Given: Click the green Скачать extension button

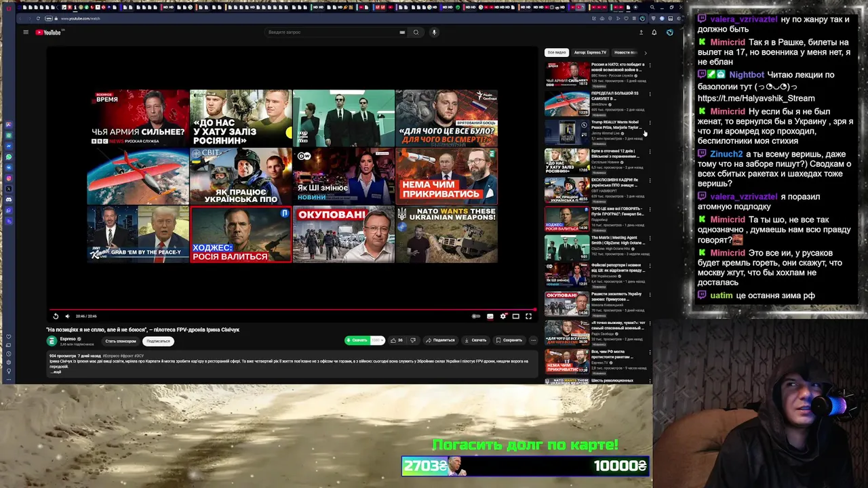Looking at the screenshot, I should (357, 340).
